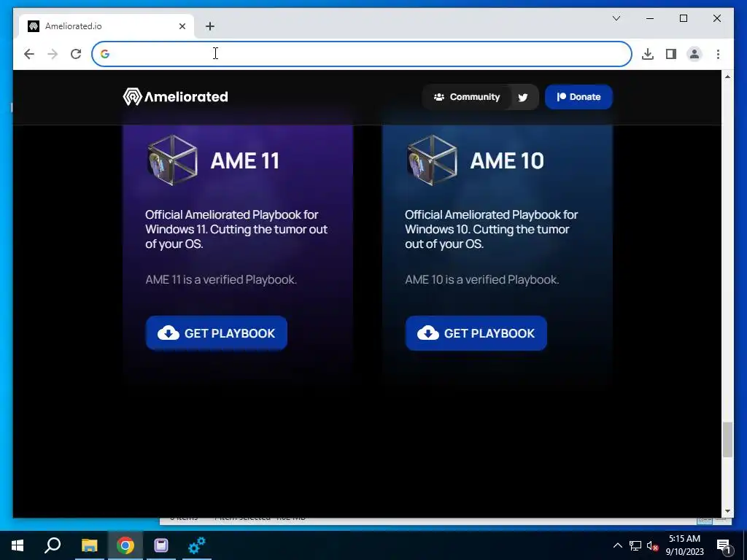
Task: Expand the tab search chevron
Action: point(616,18)
